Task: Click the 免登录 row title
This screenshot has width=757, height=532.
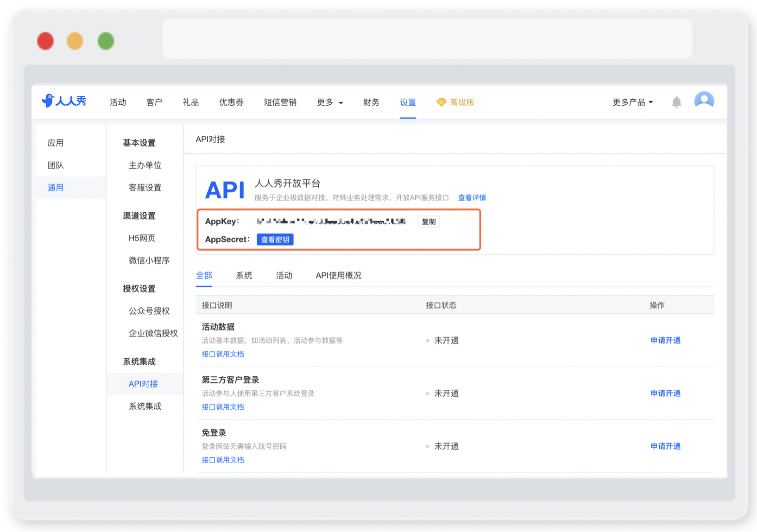Action: [214, 432]
